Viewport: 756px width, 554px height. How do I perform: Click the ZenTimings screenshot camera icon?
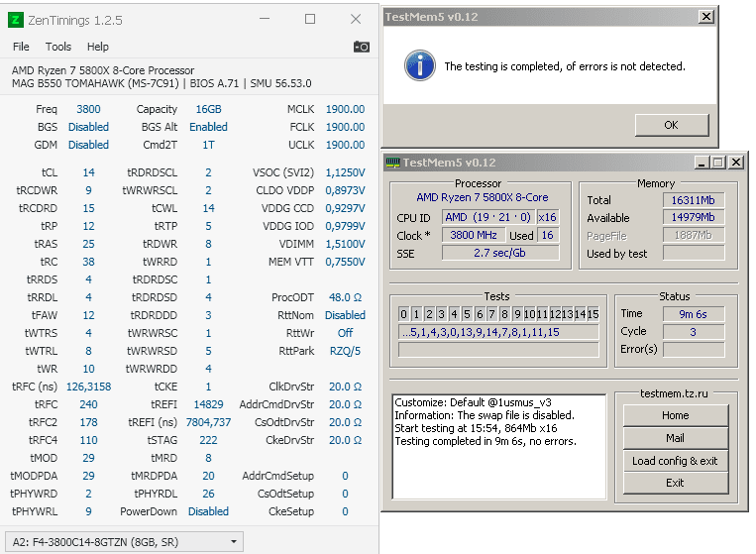[x=362, y=47]
